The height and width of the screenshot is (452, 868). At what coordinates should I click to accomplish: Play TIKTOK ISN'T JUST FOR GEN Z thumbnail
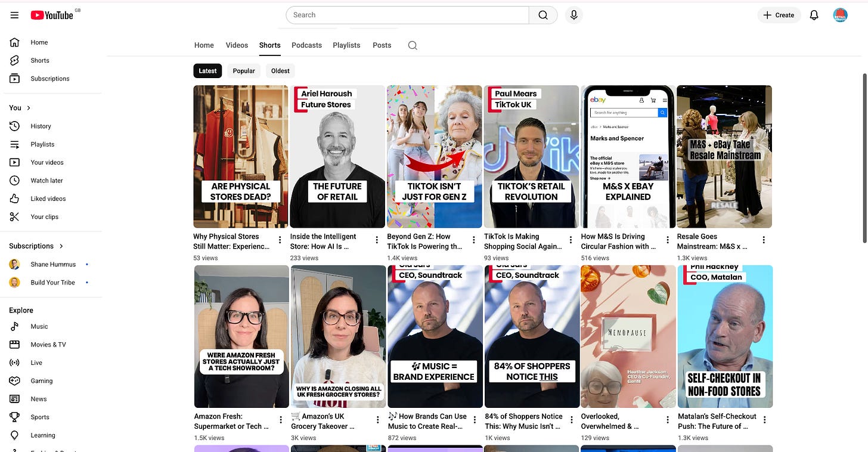[435, 156]
